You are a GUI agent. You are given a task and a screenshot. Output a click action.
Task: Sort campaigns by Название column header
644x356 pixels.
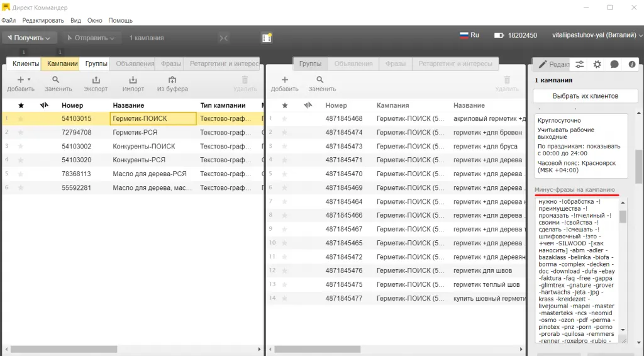(128, 106)
